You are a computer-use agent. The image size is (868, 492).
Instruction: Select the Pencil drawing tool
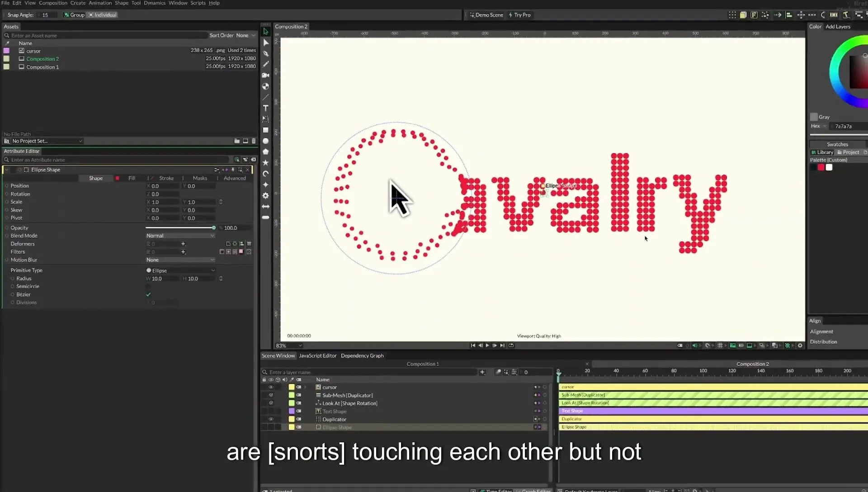266,64
